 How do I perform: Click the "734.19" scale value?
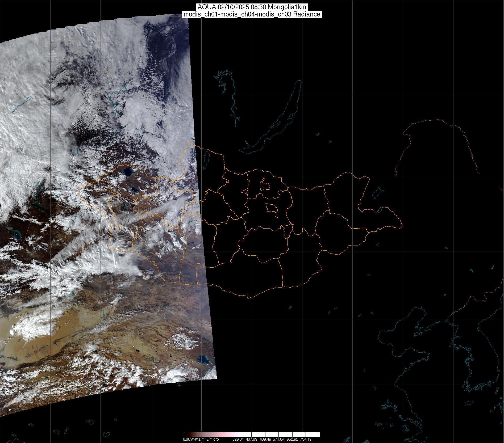[x=306, y=439]
